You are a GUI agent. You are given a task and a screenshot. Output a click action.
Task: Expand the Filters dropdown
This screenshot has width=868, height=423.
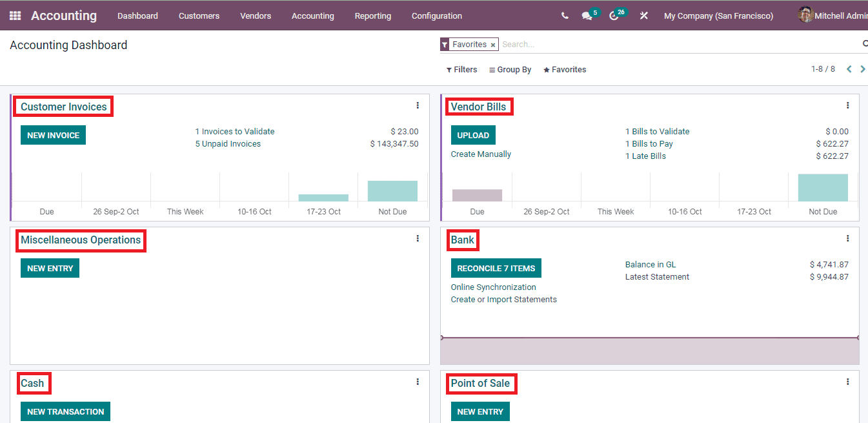[461, 69]
